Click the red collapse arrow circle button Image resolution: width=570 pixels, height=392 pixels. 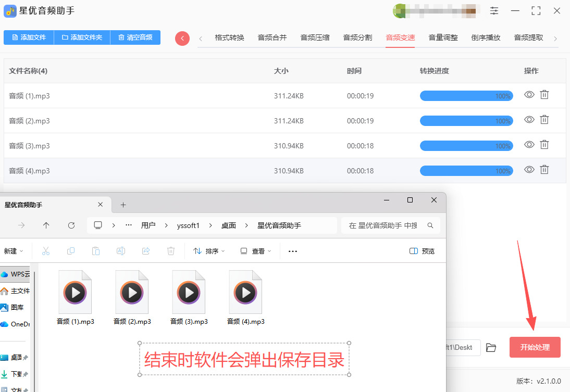coord(182,38)
